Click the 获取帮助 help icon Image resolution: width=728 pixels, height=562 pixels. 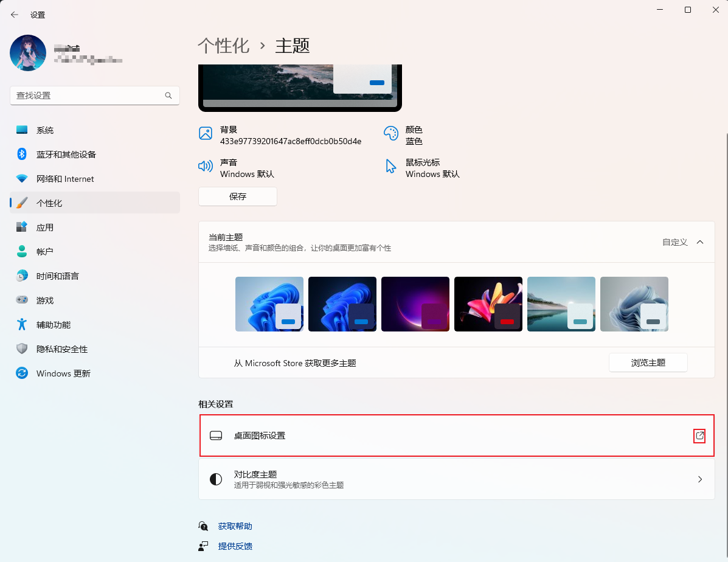tap(203, 526)
